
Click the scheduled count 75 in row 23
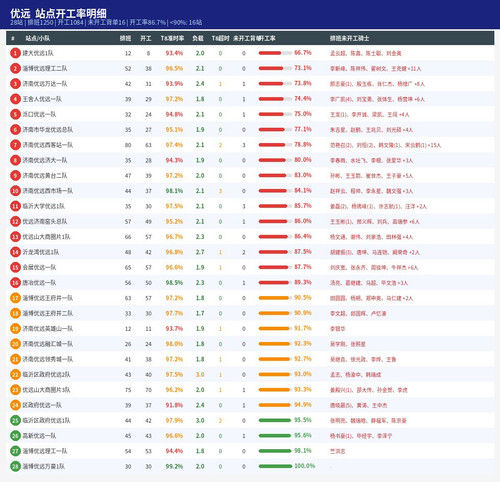(x=128, y=390)
